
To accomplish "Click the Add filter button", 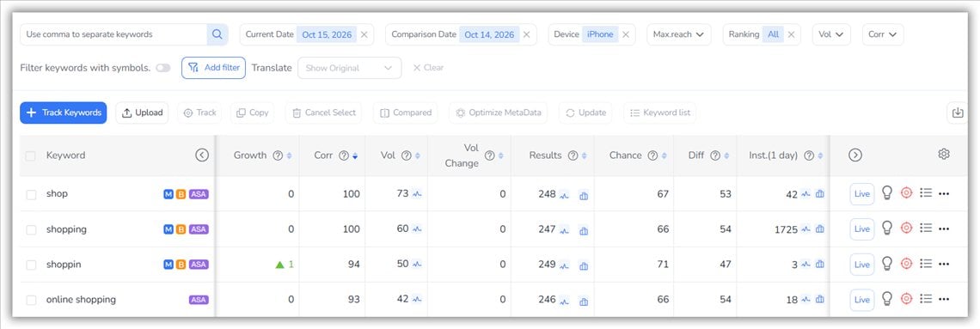I will coord(214,67).
